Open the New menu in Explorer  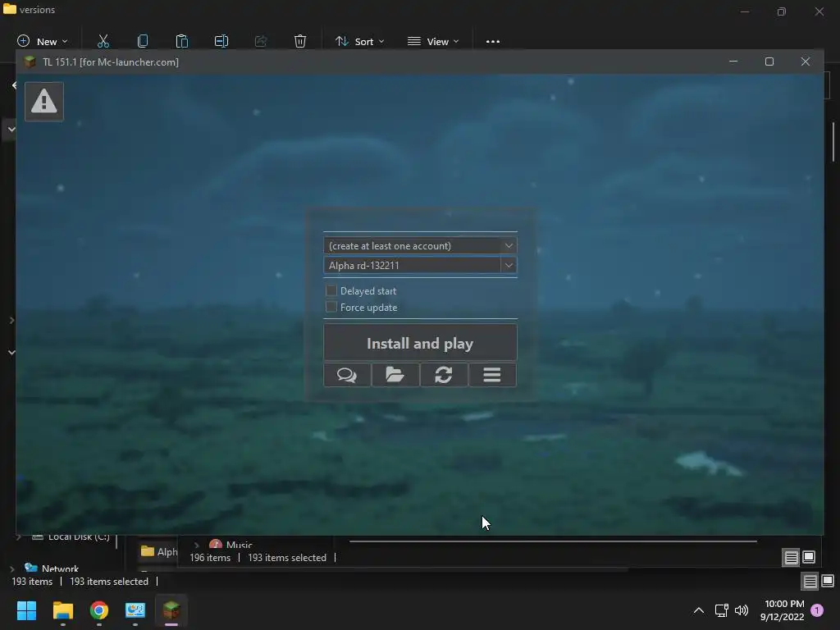coord(43,41)
